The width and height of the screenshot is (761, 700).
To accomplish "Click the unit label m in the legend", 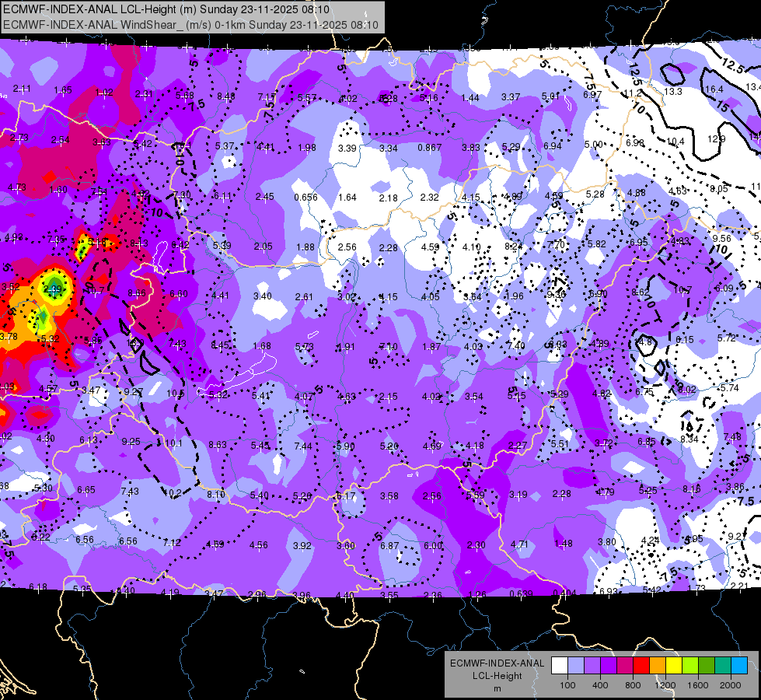I will [x=497, y=689].
